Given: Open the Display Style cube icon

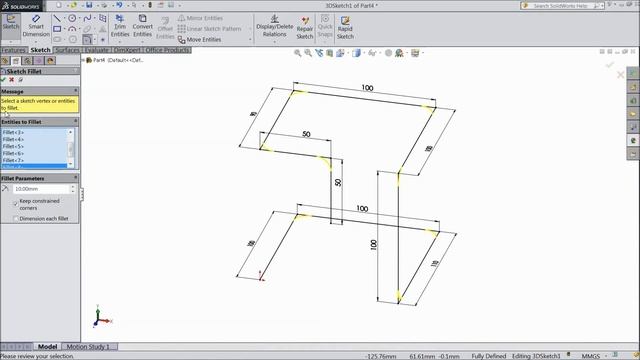Looking at the screenshot, I should [x=356, y=53].
